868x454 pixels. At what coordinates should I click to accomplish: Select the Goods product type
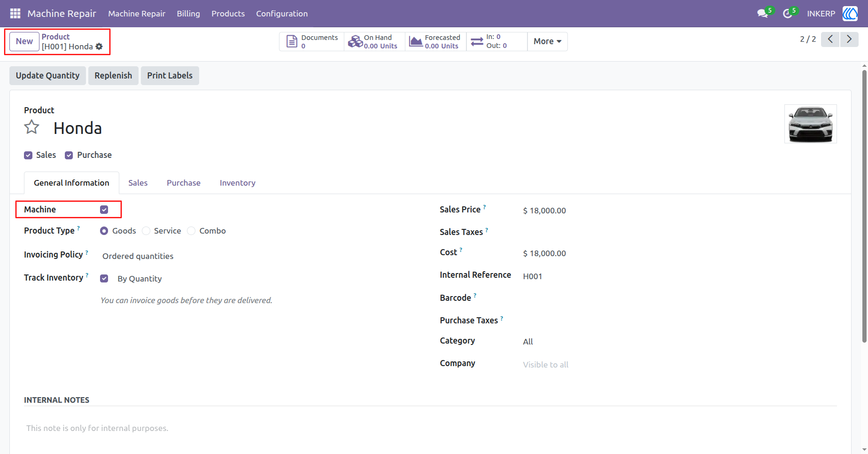pyautogui.click(x=104, y=231)
